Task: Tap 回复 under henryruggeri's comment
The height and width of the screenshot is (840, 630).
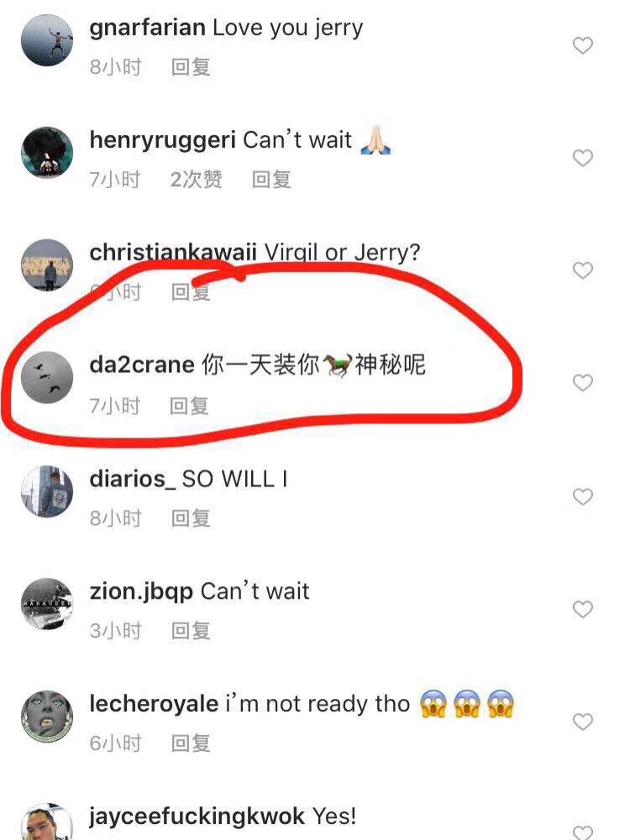Action: [271, 180]
